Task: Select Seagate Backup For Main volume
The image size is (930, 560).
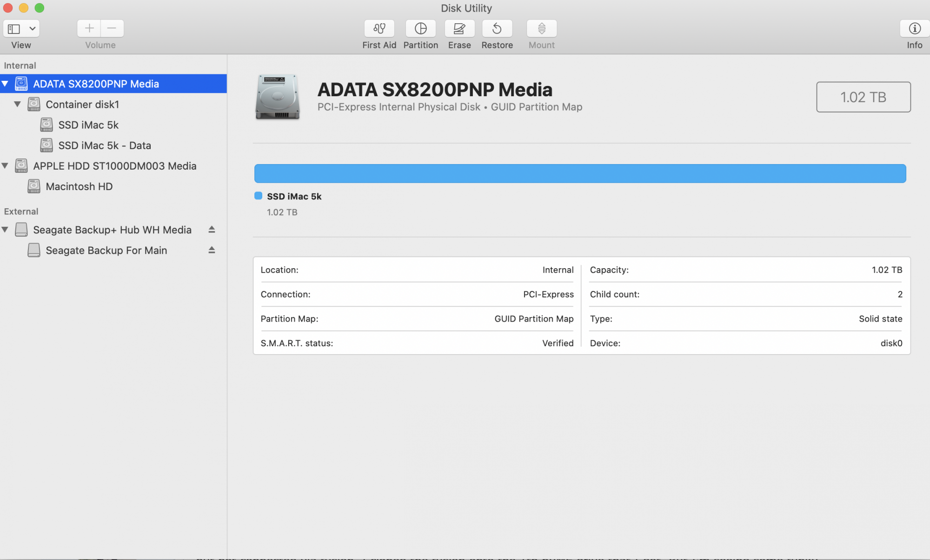Action: point(113,250)
